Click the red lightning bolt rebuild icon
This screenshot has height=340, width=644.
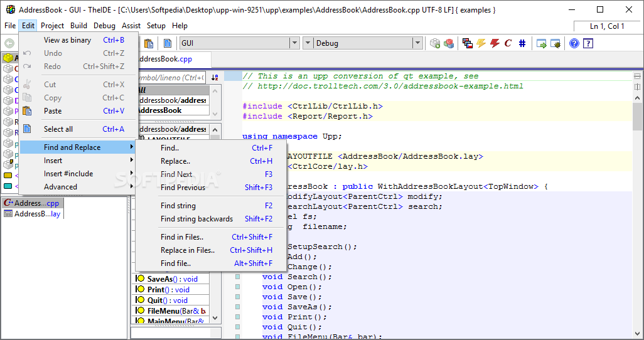click(495, 43)
